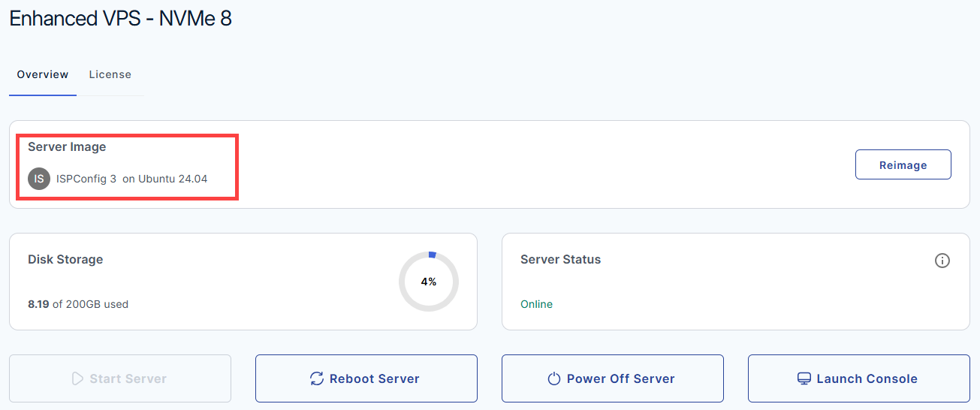Switch to the License tab
The height and width of the screenshot is (410, 980).
pyautogui.click(x=110, y=74)
